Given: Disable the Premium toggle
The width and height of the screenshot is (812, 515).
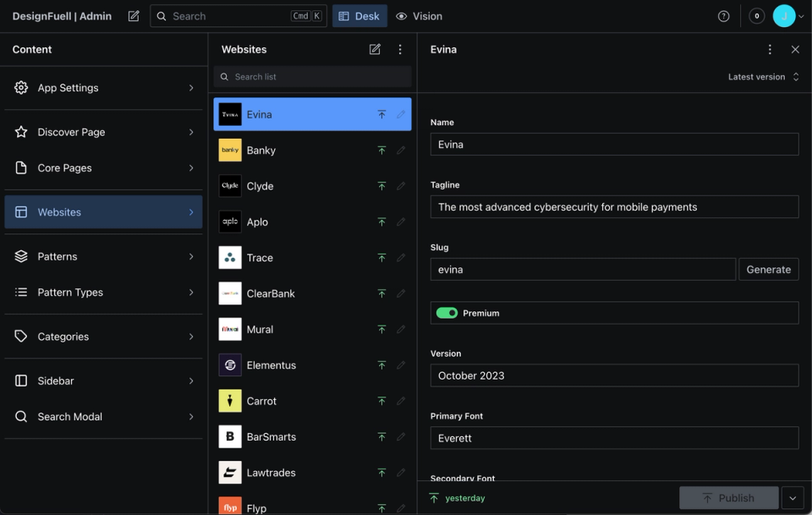Looking at the screenshot, I should click(x=447, y=312).
